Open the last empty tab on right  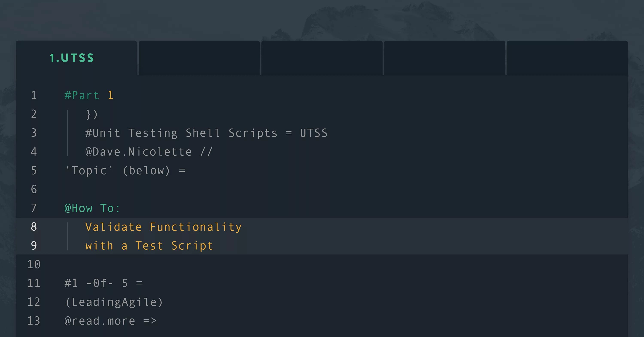[567, 58]
